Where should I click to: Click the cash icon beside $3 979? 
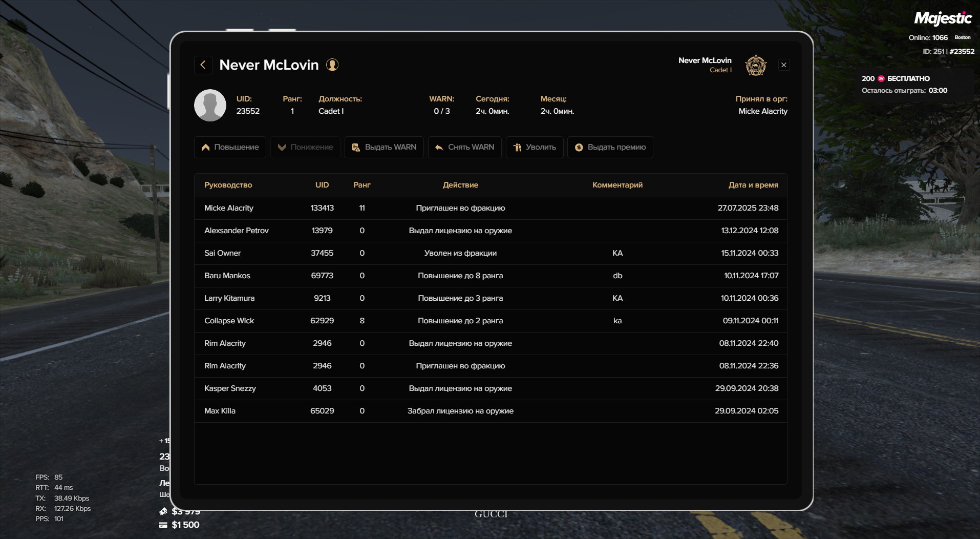163,511
